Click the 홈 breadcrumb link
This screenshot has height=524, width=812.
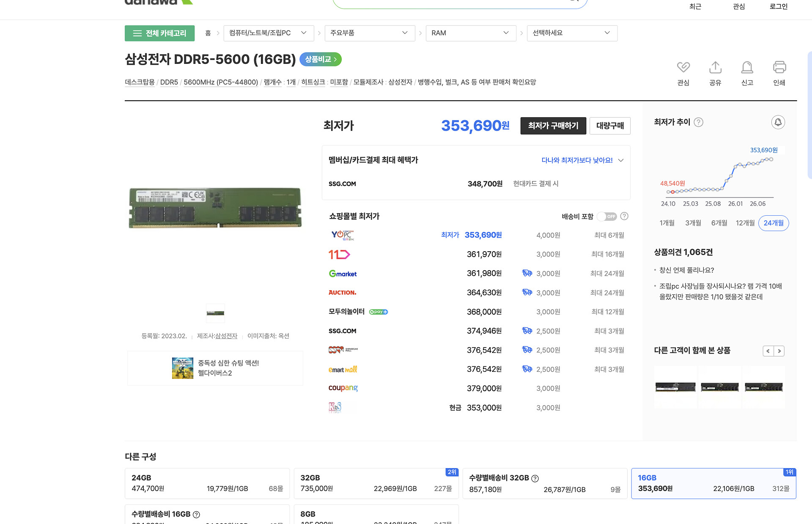[x=208, y=33]
